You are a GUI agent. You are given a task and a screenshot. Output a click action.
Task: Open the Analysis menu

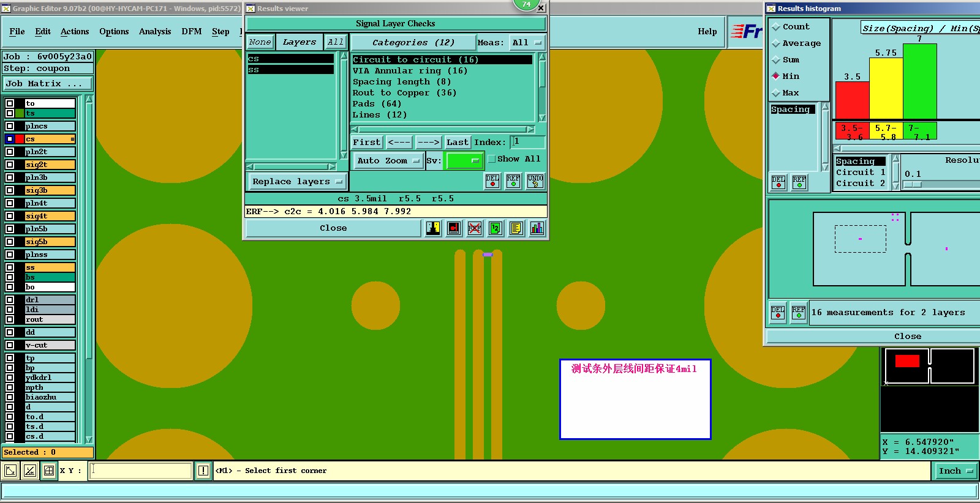[x=155, y=31]
